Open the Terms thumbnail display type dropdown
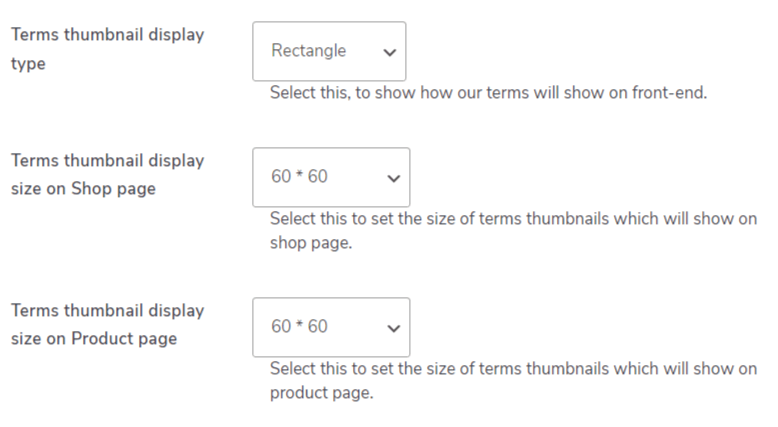778x427 pixels. tap(329, 51)
